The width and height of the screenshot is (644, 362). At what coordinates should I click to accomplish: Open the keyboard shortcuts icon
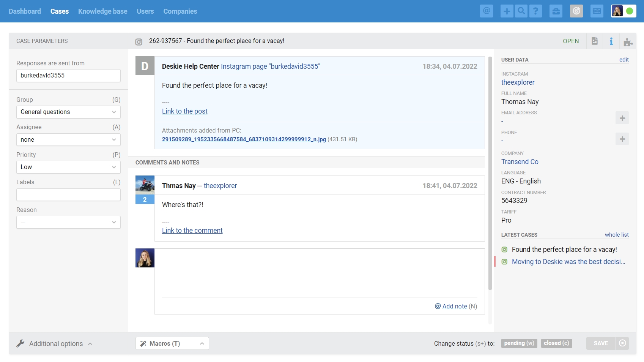[597, 11]
